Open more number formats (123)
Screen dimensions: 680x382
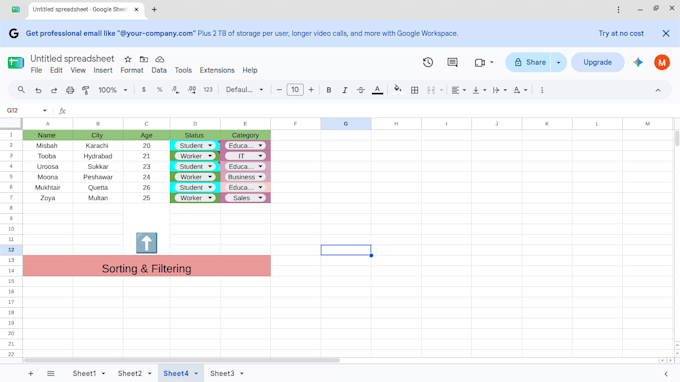(x=208, y=90)
